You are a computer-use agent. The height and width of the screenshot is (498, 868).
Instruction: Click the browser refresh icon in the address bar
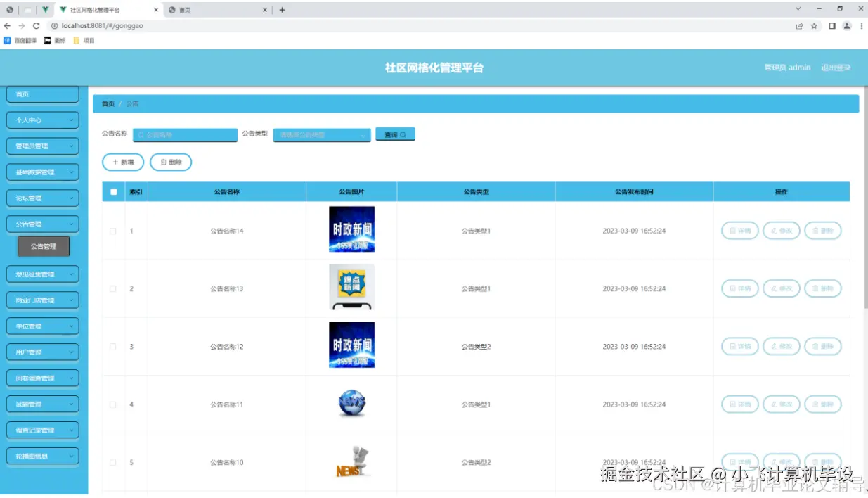37,25
